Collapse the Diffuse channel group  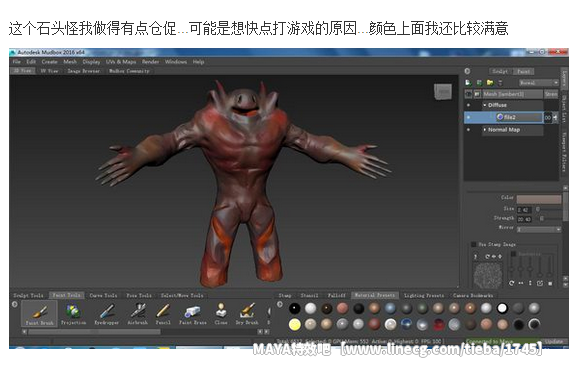coord(485,105)
